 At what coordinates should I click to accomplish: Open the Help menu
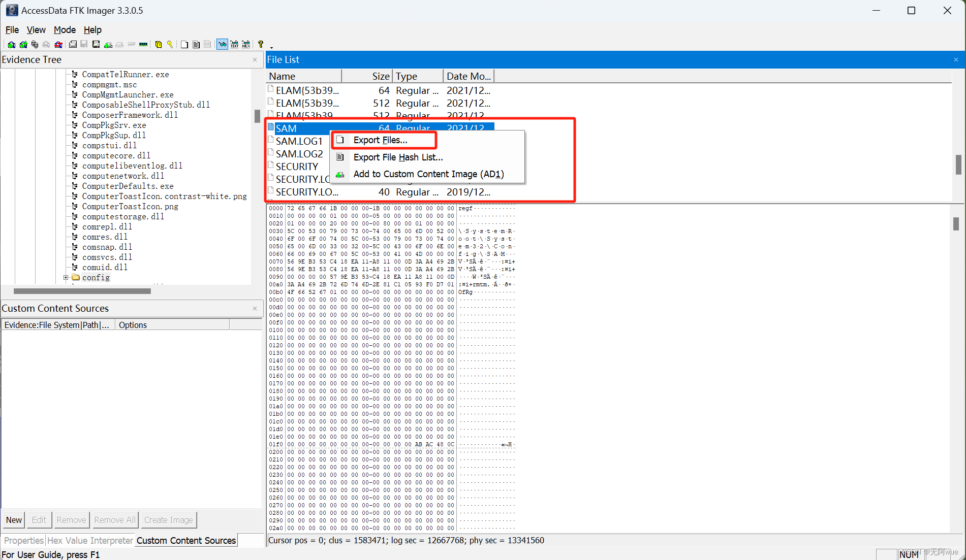pos(92,30)
